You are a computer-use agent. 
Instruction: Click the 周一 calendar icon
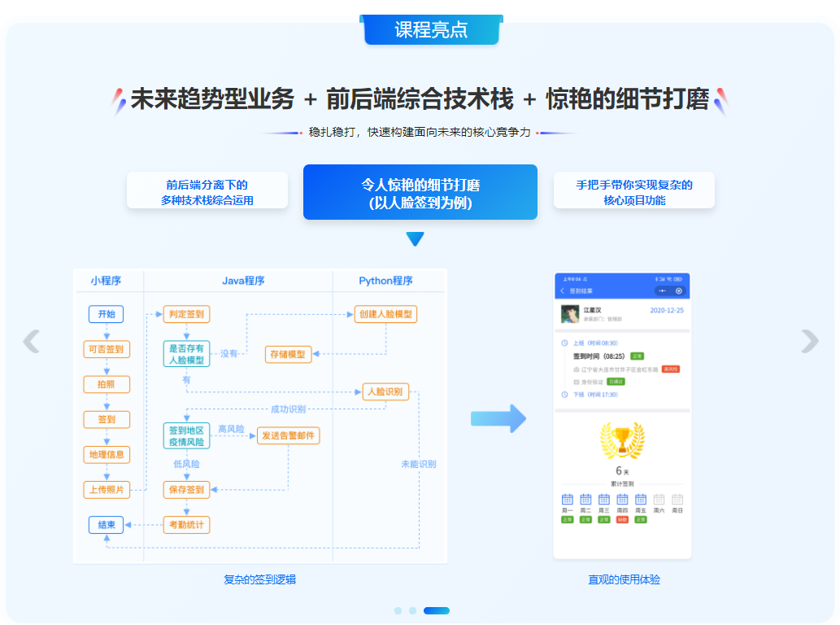tap(568, 499)
